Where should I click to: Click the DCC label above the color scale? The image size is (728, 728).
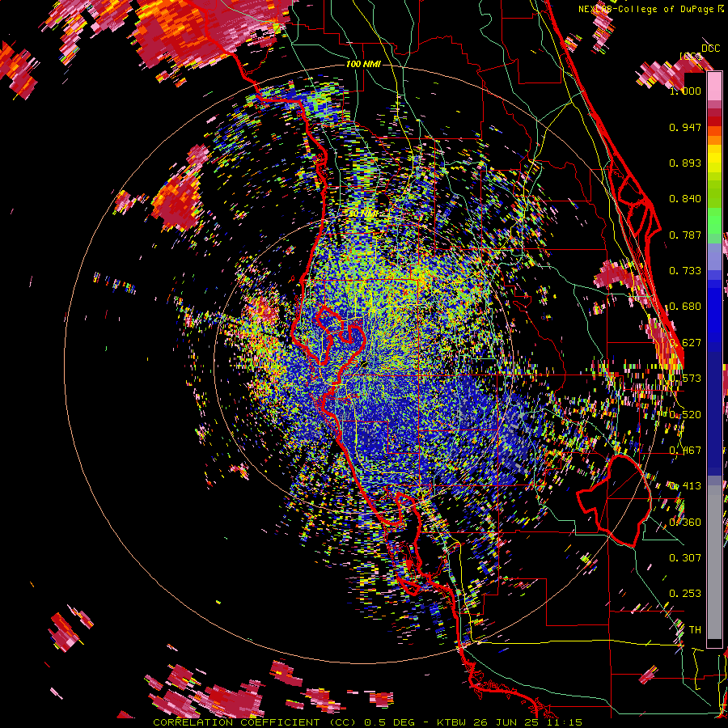[x=711, y=49]
